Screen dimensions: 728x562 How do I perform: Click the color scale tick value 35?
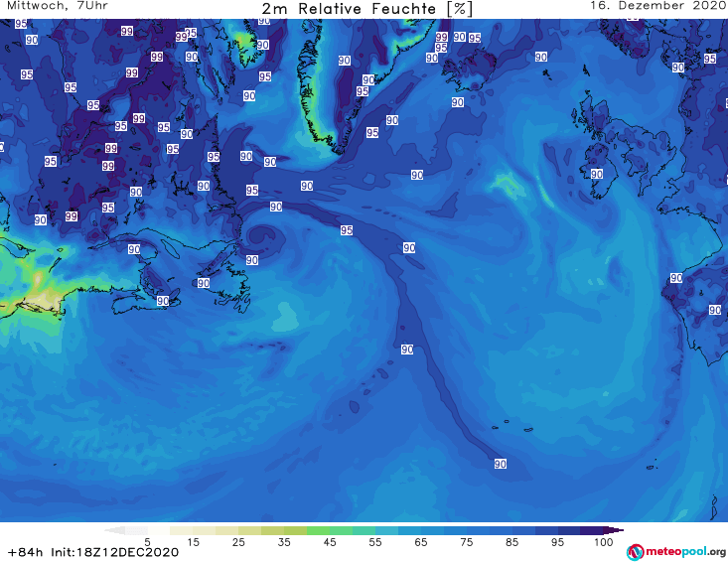(x=284, y=541)
